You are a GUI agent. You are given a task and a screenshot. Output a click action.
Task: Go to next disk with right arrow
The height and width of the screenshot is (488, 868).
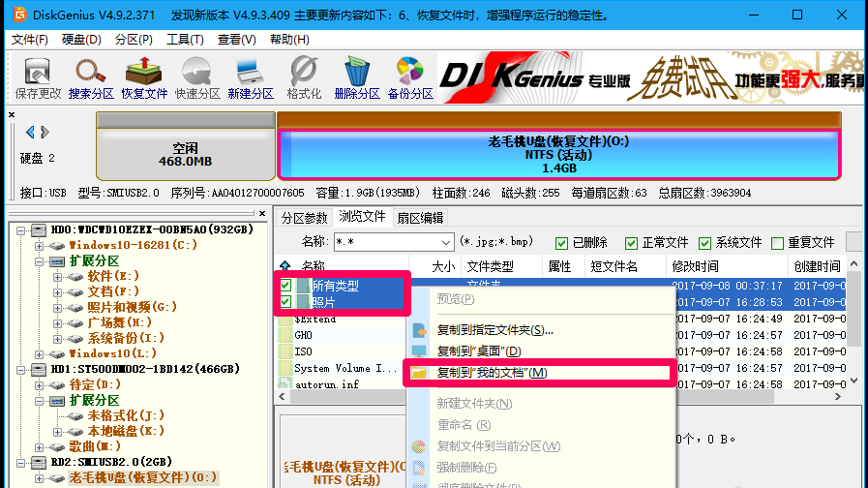point(45,132)
